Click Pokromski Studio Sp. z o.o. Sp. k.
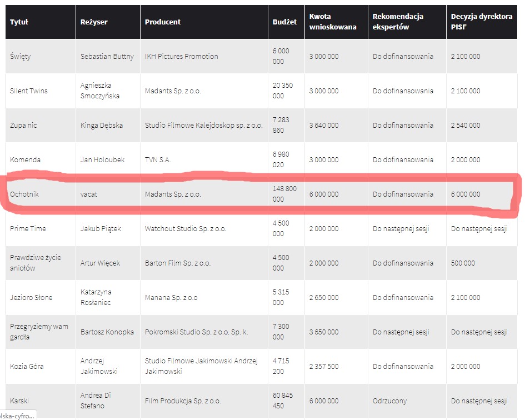The width and height of the screenshot is (525, 420). [x=196, y=332]
